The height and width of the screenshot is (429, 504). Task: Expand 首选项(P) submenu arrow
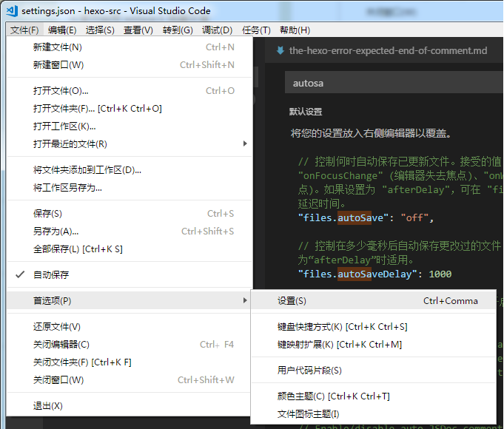tap(245, 300)
